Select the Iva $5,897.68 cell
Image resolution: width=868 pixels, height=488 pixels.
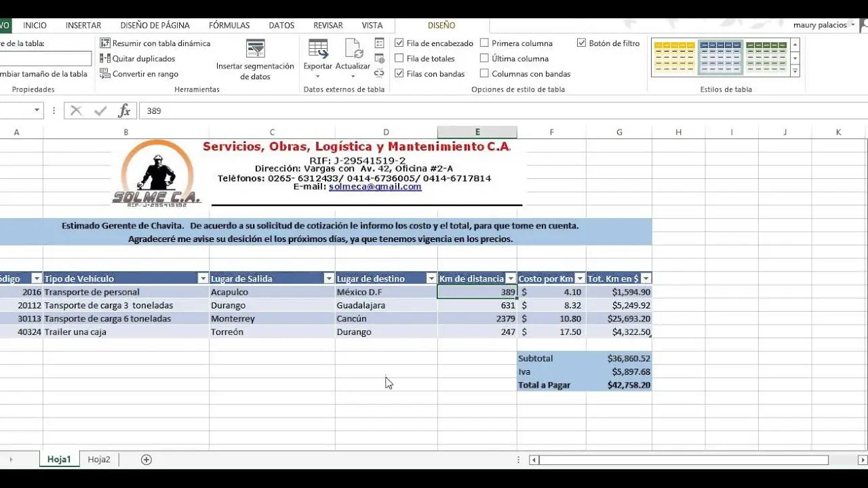619,372
